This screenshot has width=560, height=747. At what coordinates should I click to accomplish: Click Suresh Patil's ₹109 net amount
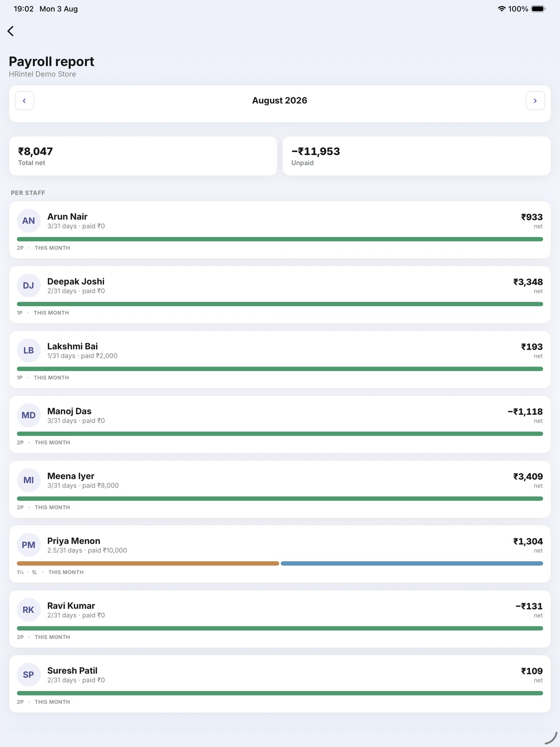pyautogui.click(x=532, y=671)
